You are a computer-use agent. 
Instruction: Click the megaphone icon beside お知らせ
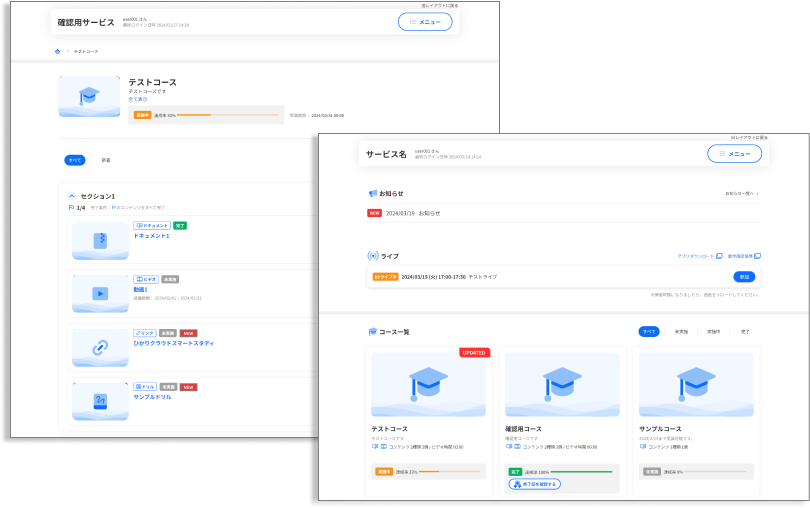372,193
